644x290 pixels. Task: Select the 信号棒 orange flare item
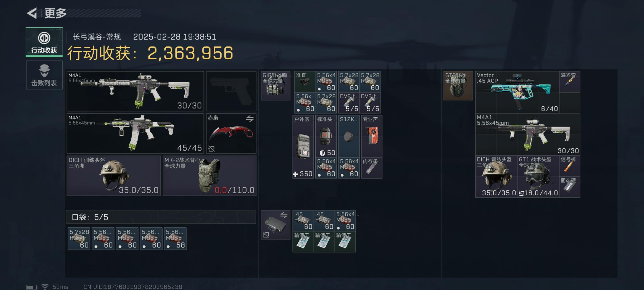pyautogui.click(x=569, y=166)
